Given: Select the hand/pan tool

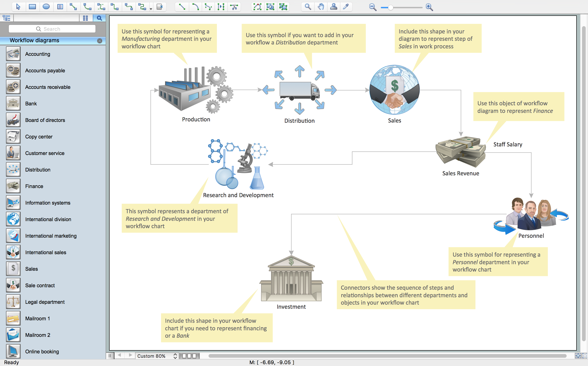Looking at the screenshot, I should 321,6.
